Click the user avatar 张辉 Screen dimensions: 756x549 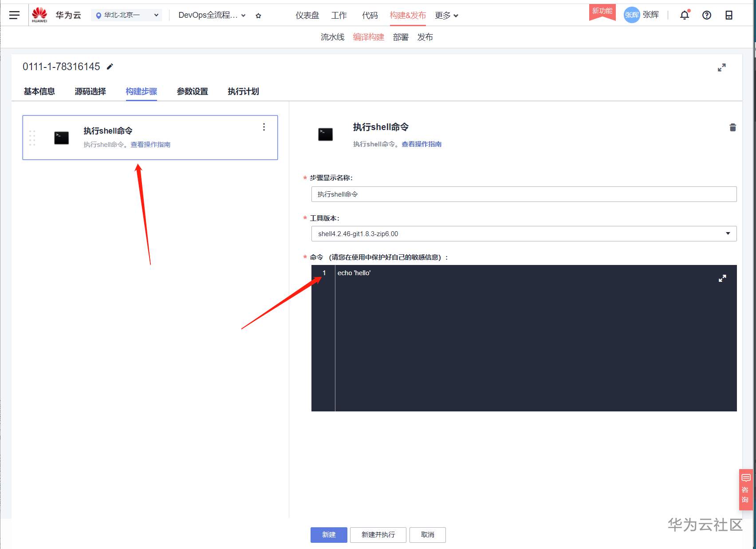coord(632,15)
